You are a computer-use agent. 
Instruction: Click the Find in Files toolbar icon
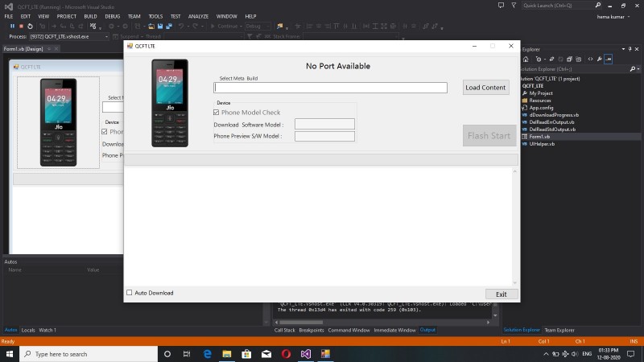(x=280, y=27)
